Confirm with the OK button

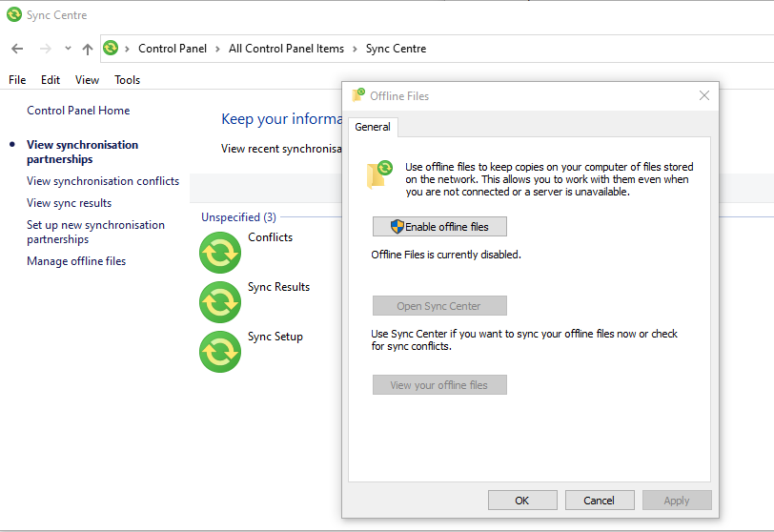coord(522,500)
